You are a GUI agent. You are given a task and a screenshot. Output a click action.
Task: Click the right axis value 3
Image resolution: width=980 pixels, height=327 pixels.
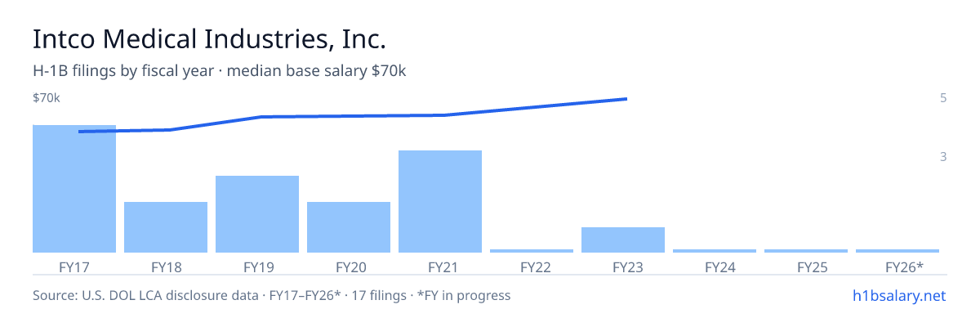point(943,156)
